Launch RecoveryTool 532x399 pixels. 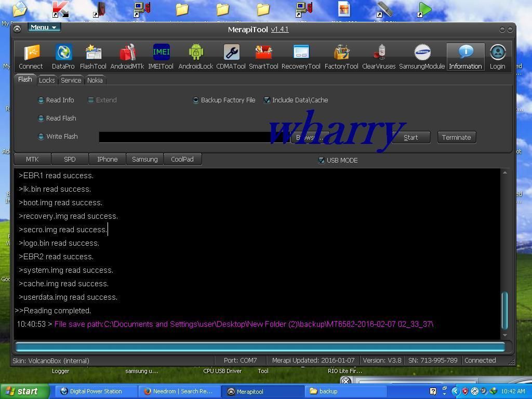pos(301,57)
